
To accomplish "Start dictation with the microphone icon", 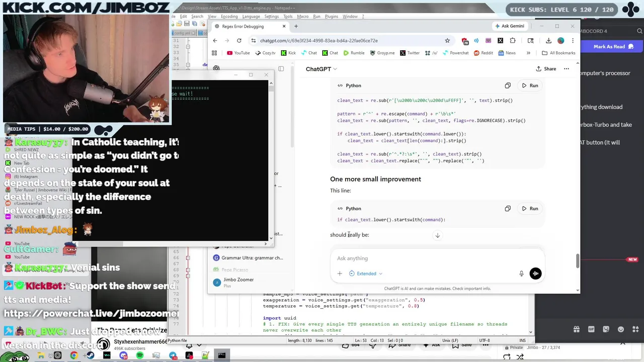I will [521, 274].
